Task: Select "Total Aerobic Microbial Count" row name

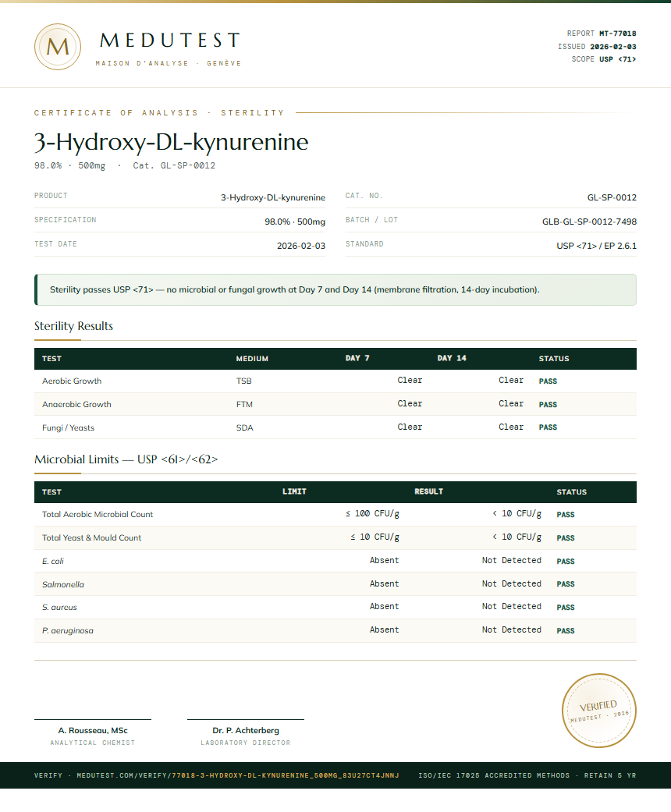Action: pyautogui.click(x=98, y=515)
